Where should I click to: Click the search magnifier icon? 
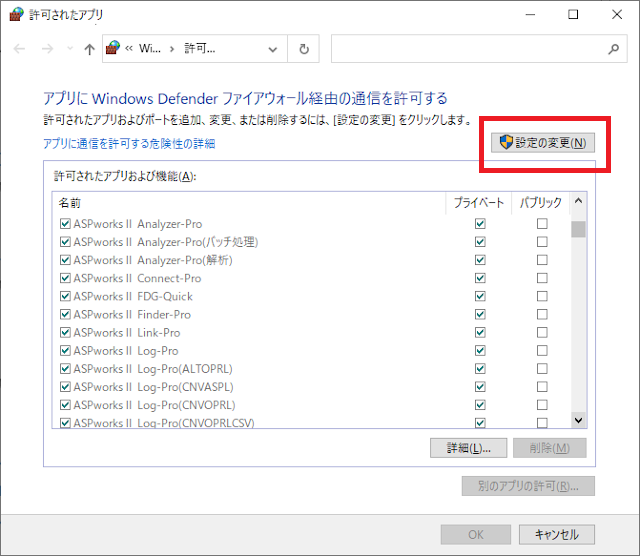click(613, 49)
